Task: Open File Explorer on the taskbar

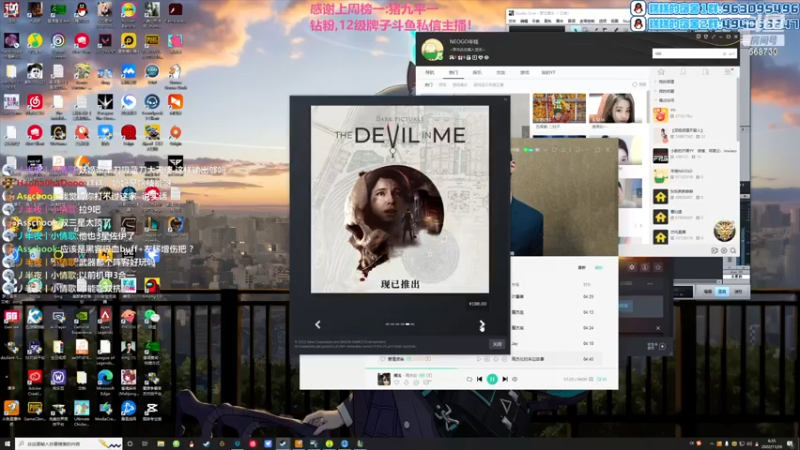Action: click(x=161, y=444)
